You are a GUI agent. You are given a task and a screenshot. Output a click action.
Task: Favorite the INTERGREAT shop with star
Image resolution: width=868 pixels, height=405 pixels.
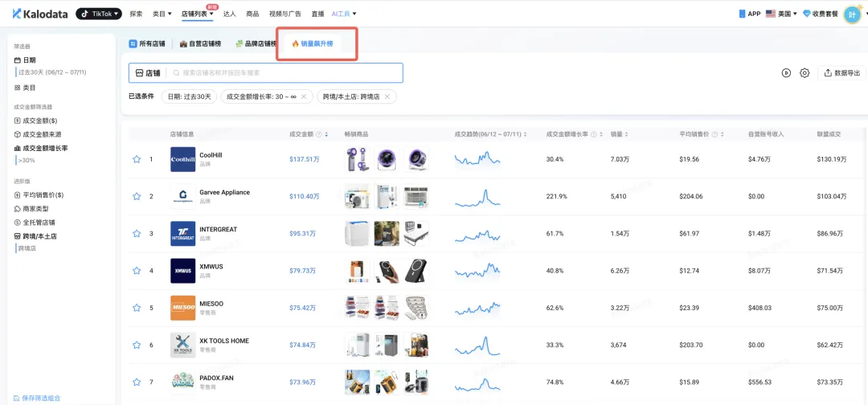pyautogui.click(x=137, y=234)
